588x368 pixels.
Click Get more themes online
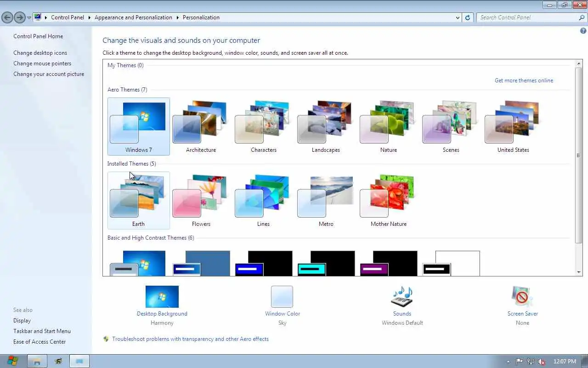click(524, 80)
